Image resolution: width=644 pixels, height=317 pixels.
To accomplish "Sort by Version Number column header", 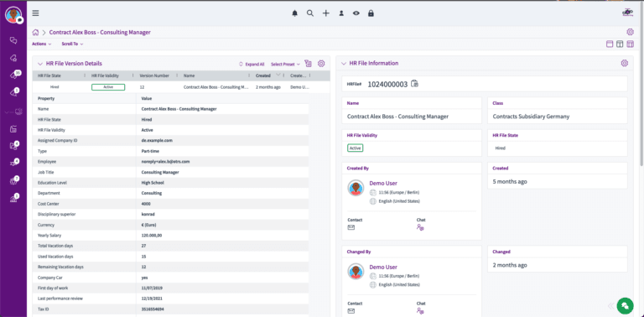I will tap(154, 75).
